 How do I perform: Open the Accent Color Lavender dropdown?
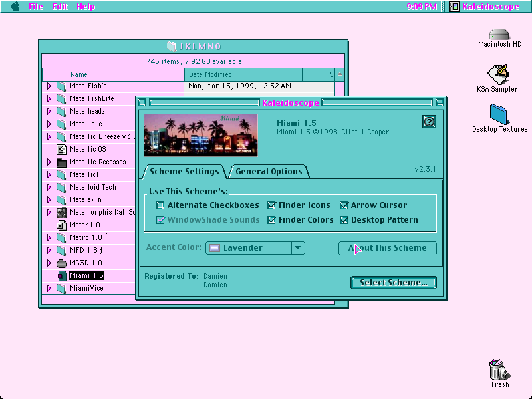click(x=255, y=248)
